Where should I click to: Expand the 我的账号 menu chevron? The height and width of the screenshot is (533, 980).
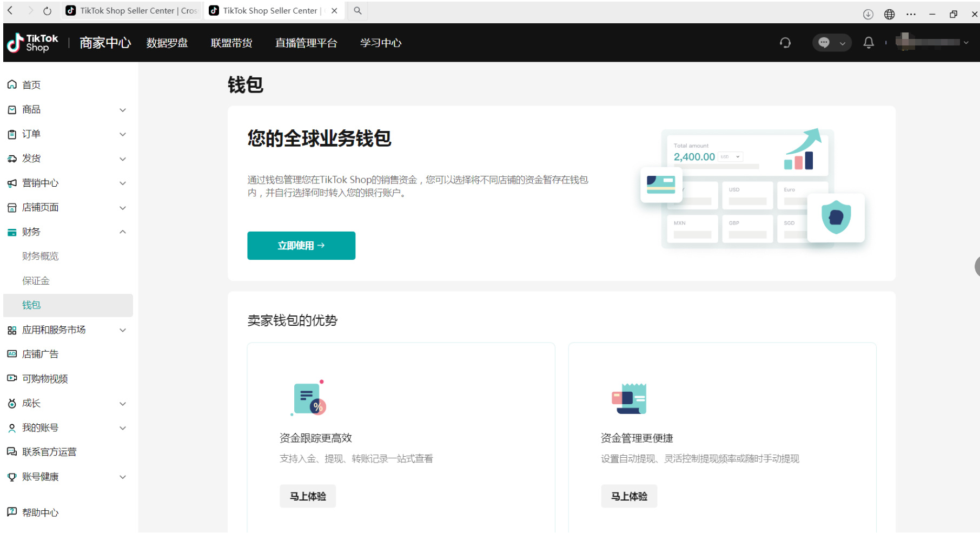(x=123, y=428)
